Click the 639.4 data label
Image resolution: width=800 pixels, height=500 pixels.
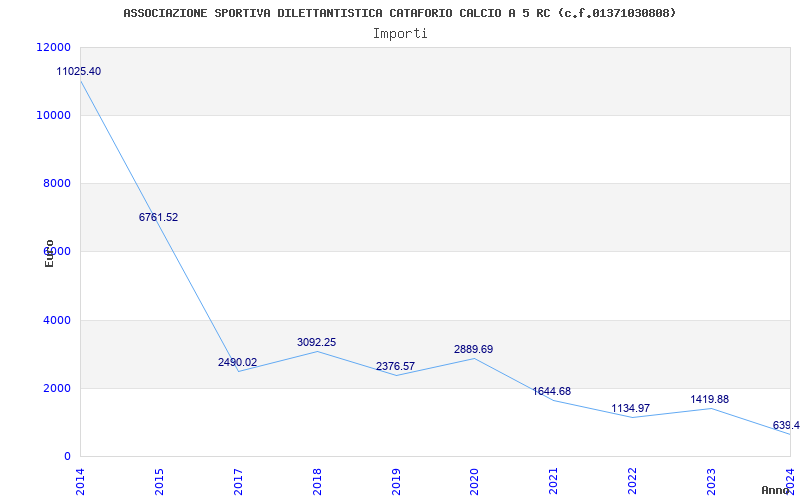(786, 426)
